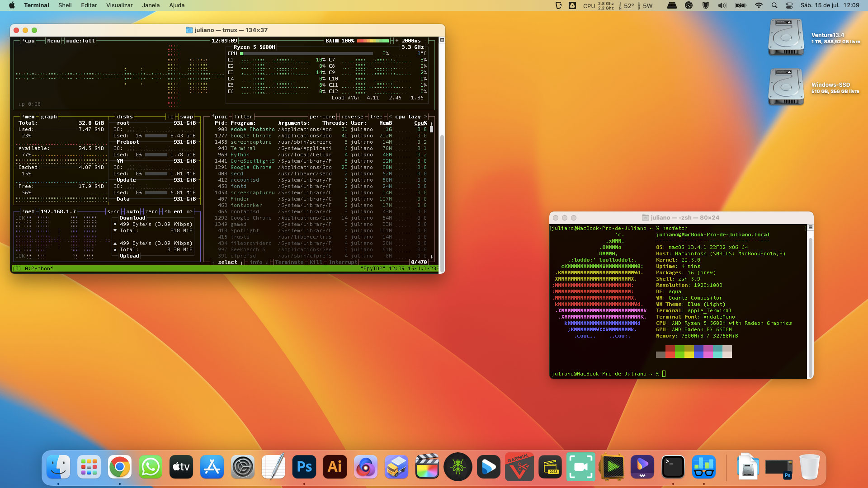Click Terminate in the bpytop footer
Viewport: 868px width, 488px height.
[289, 262]
